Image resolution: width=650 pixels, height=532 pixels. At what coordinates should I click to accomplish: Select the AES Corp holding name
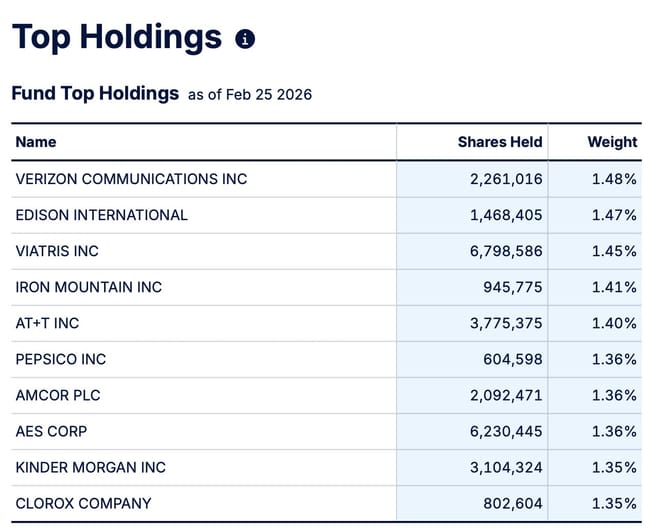[51, 431]
